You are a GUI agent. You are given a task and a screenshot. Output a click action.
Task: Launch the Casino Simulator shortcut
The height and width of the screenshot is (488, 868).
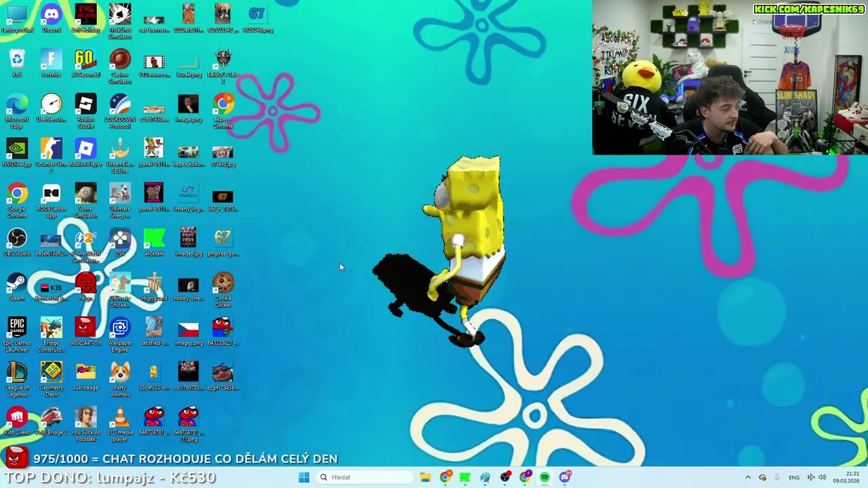click(x=120, y=66)
